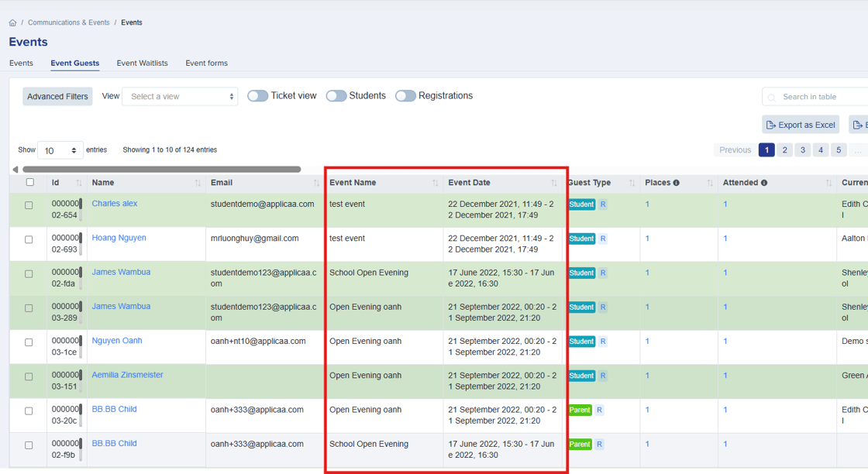This screenshot has height=474, width=868.
Task: Toggle the Registrations switch
Action: pyautogui.click(x=405, y=96)
